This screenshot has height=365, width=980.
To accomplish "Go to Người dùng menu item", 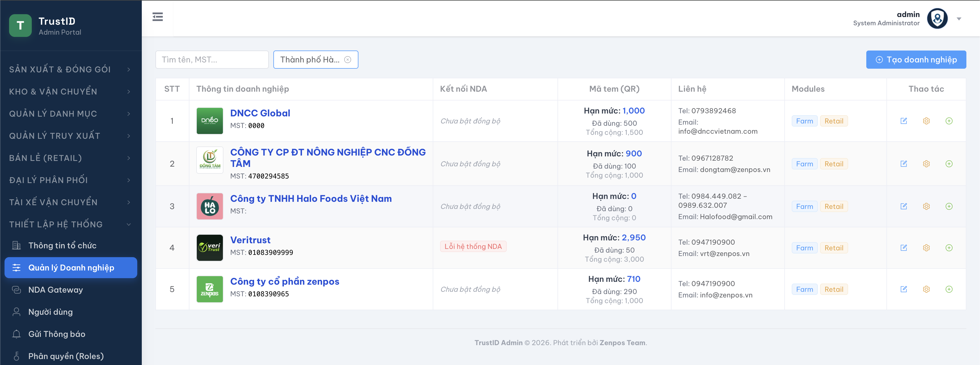I will point(71,312).
